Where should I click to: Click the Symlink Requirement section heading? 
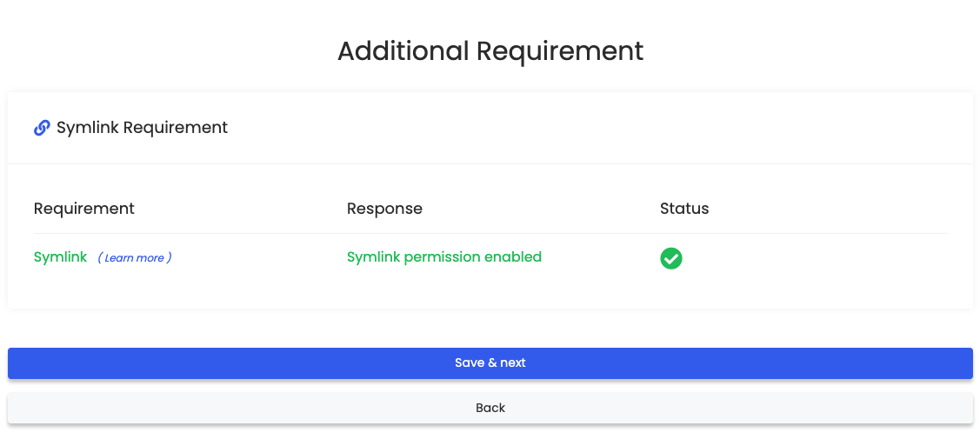tap(142, 128)
